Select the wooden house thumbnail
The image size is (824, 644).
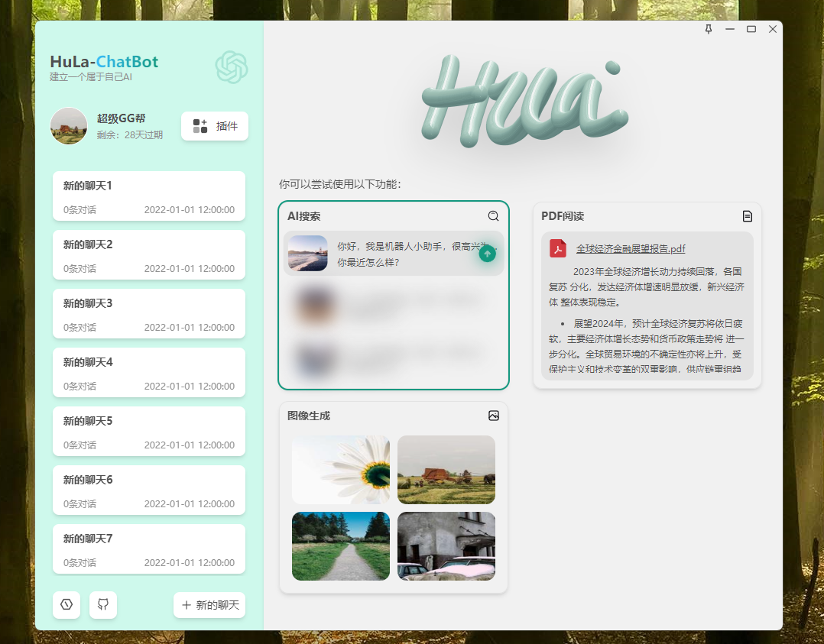[x=446, y=469]
